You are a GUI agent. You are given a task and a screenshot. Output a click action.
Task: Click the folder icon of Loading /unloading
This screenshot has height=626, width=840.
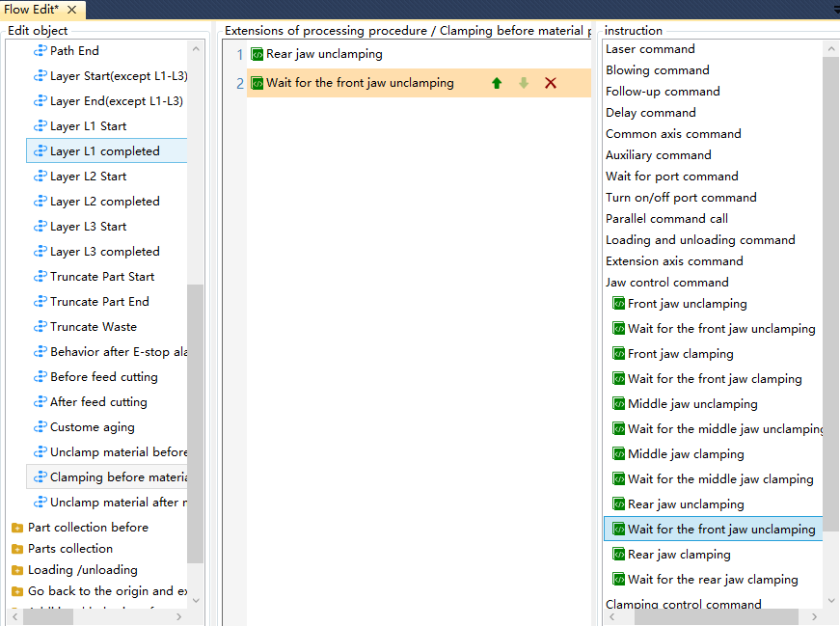(17, 570)
